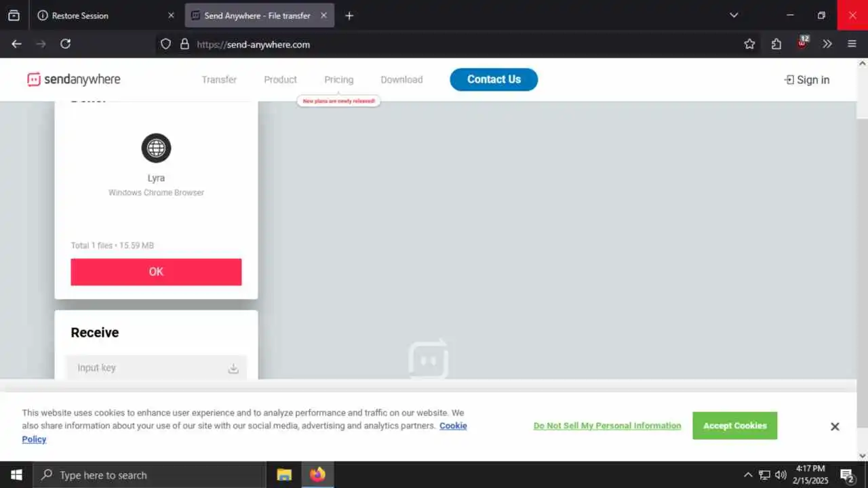Click the Sign in link
868x488 pixels.
pyautogui.click(x=807, y=80)
